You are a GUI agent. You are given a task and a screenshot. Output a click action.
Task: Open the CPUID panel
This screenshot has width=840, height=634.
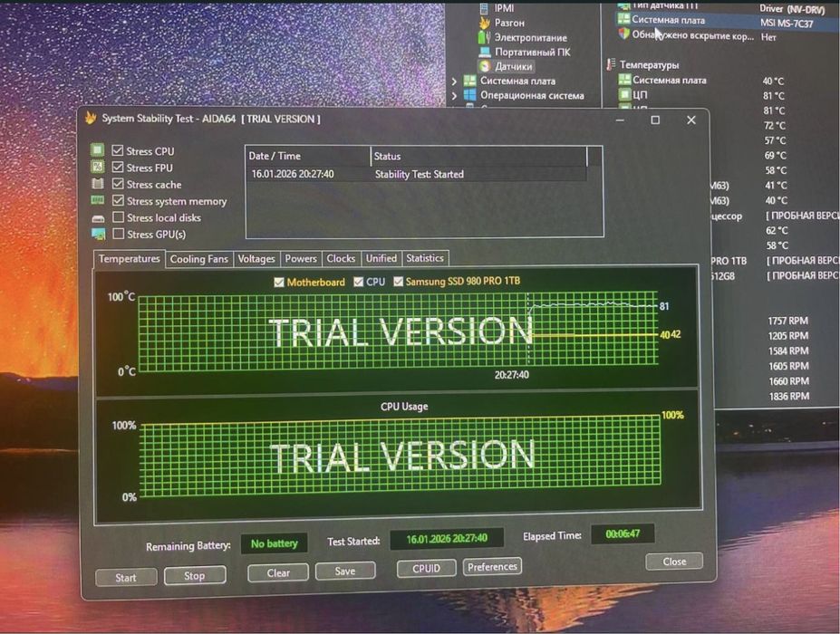click(x=426, y=568)
